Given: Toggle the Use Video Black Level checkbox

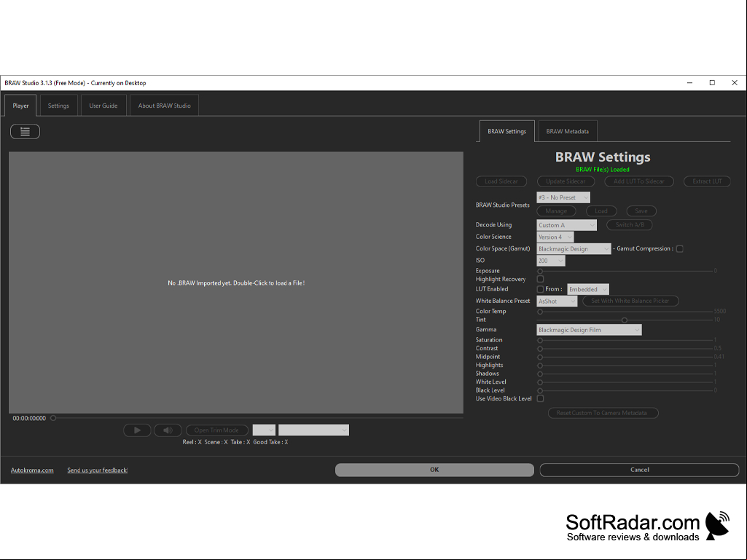Looking at the screenshot, I should 540,398.
